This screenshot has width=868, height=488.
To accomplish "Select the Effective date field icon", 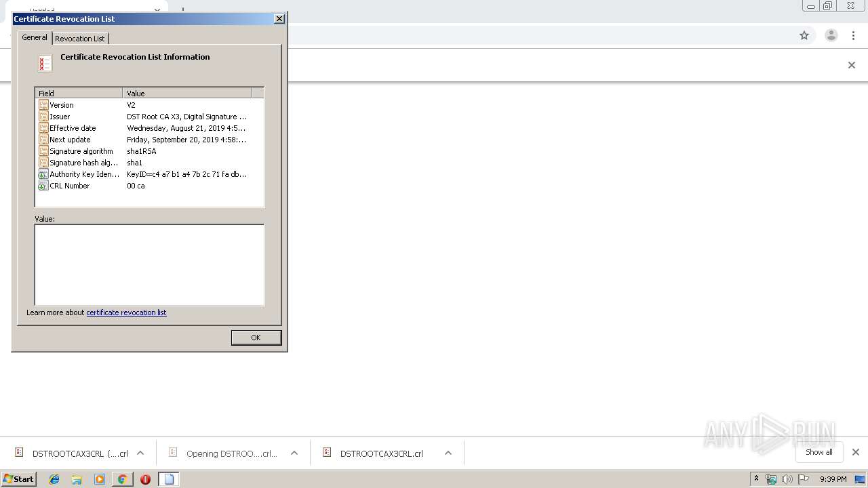I will point(43,128).
